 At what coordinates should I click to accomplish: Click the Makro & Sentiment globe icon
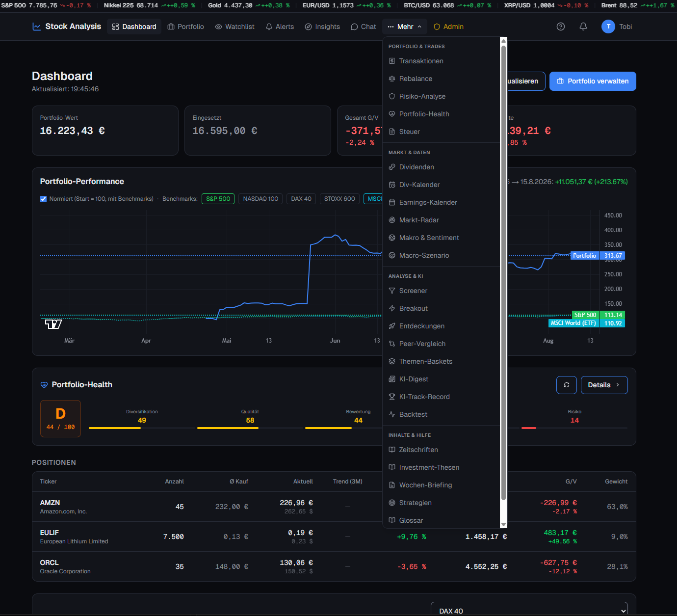click(x=392, y=238)
